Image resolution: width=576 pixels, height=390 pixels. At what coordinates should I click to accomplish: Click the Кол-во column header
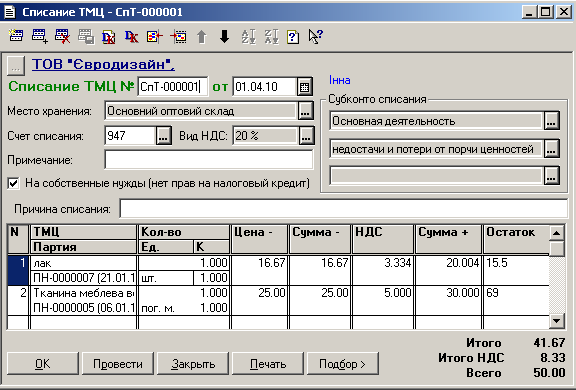coord(184,232)
